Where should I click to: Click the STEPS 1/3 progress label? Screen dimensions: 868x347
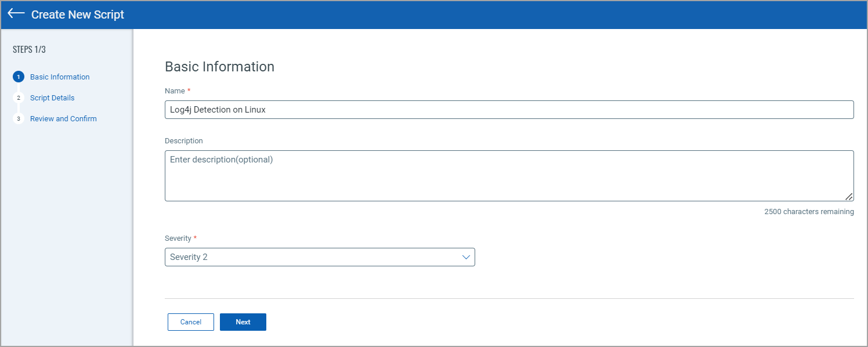point(29,49)
